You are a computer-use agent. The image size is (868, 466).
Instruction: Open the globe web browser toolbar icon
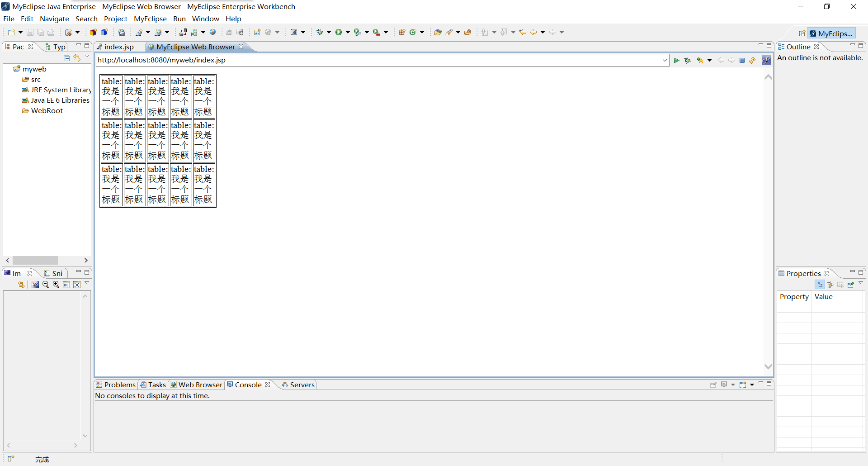[212, 32]
